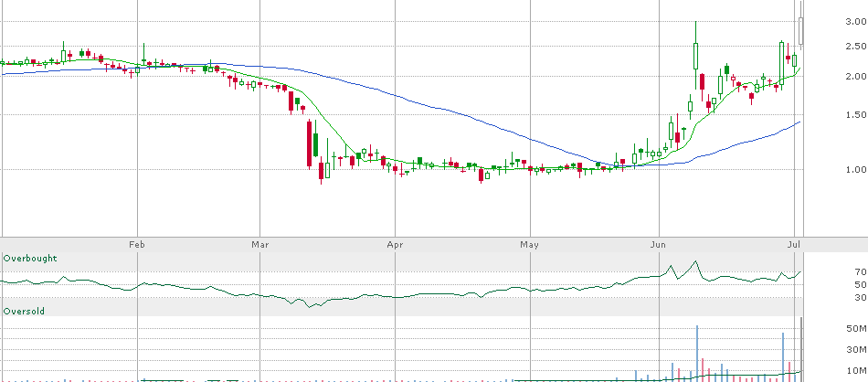Click the 1.00 price axis label

(x=856, y=169)
